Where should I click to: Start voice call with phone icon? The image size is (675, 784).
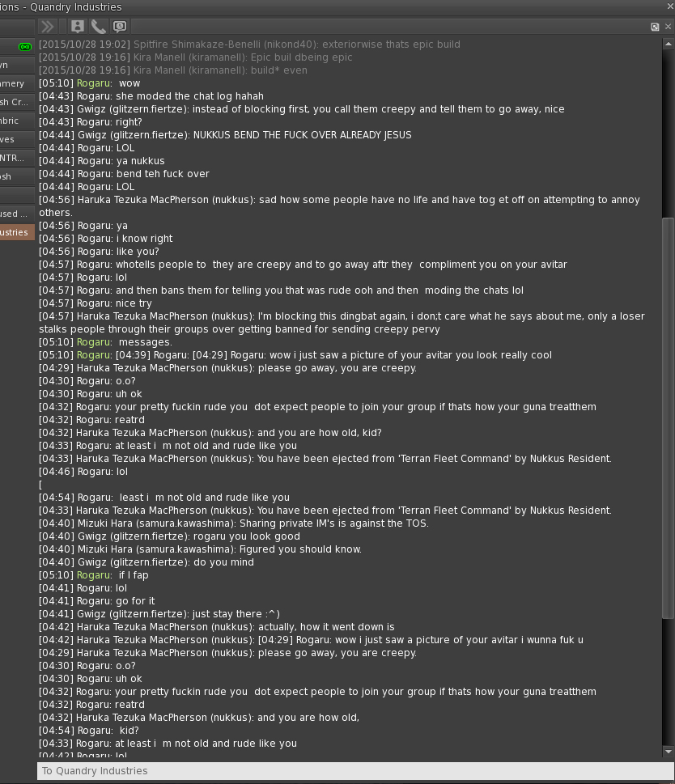pos(99,27)
